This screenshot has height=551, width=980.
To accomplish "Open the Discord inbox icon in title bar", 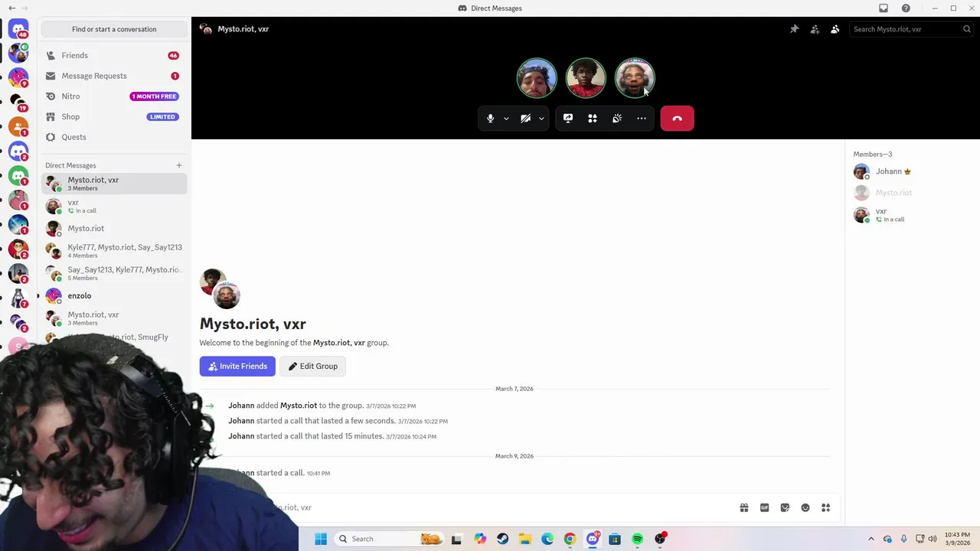I will pos(884,8).
